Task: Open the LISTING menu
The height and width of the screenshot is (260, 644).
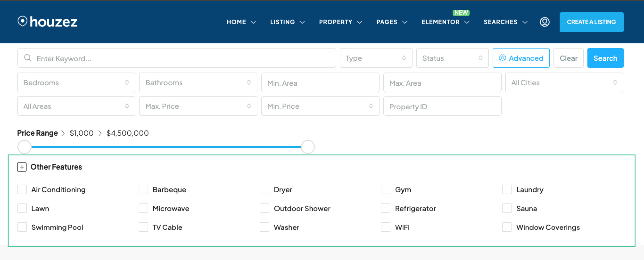Action: [287, 22]
